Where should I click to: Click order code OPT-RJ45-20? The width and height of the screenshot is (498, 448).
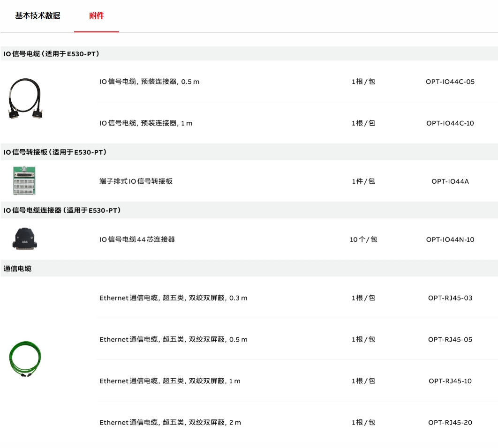point(450,423)
